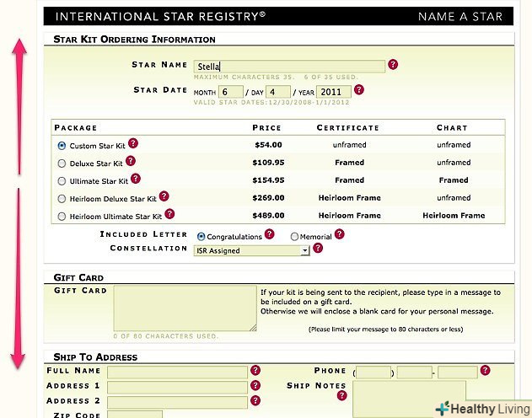Click help icon beside the Phone fields
532x418 pixels.
pyautogui.click(x=485, y=370)
